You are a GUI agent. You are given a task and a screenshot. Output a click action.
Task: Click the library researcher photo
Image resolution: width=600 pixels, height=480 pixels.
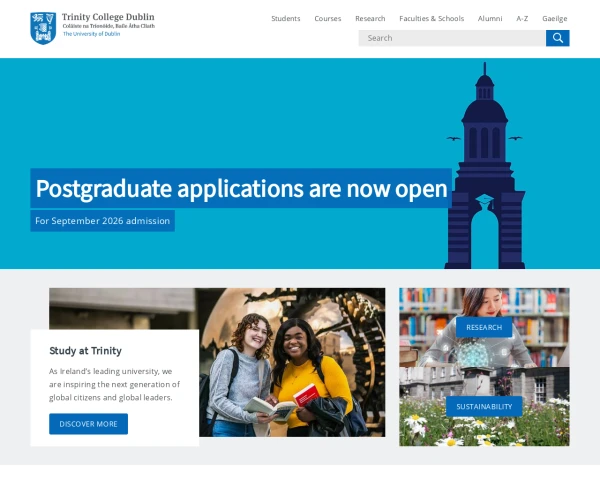tap(484, 327)
